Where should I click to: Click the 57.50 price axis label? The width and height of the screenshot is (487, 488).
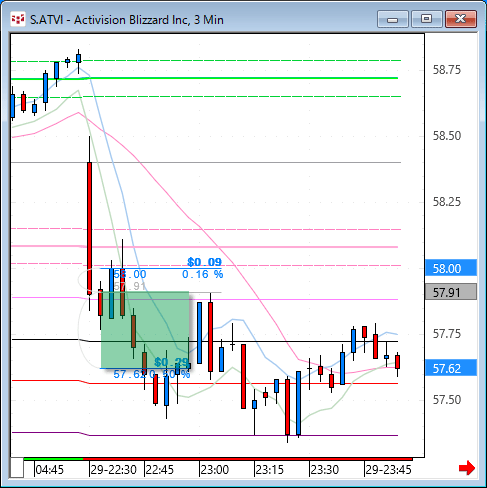[447, 400]
